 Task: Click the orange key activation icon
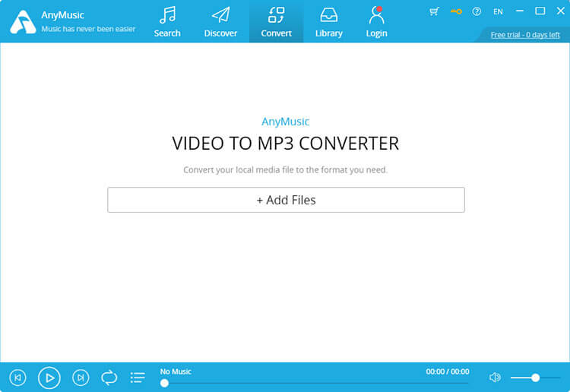coord(456,11)
